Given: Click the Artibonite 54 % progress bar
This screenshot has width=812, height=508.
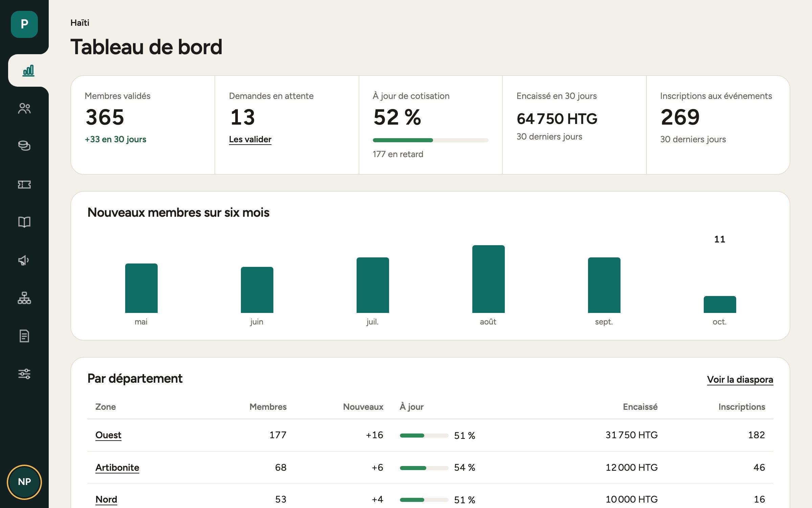Looking at the screenshot, I should tap(424, 468).
